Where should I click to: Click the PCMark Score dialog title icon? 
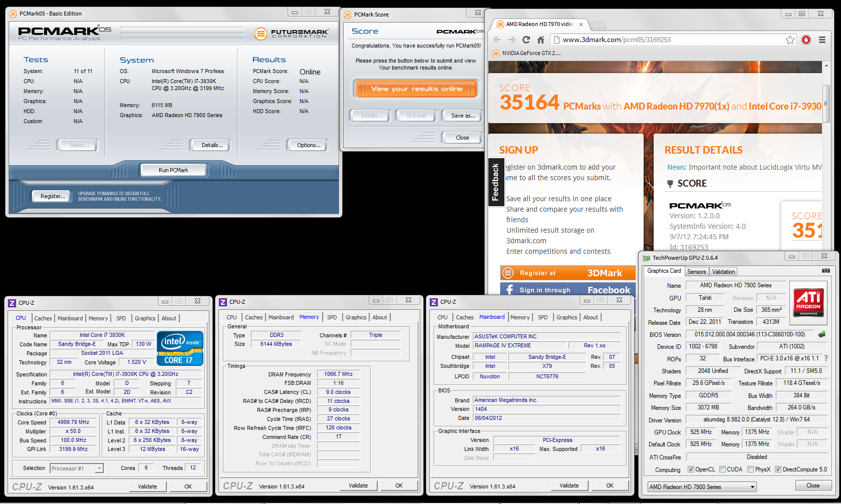tap(348, 15)
